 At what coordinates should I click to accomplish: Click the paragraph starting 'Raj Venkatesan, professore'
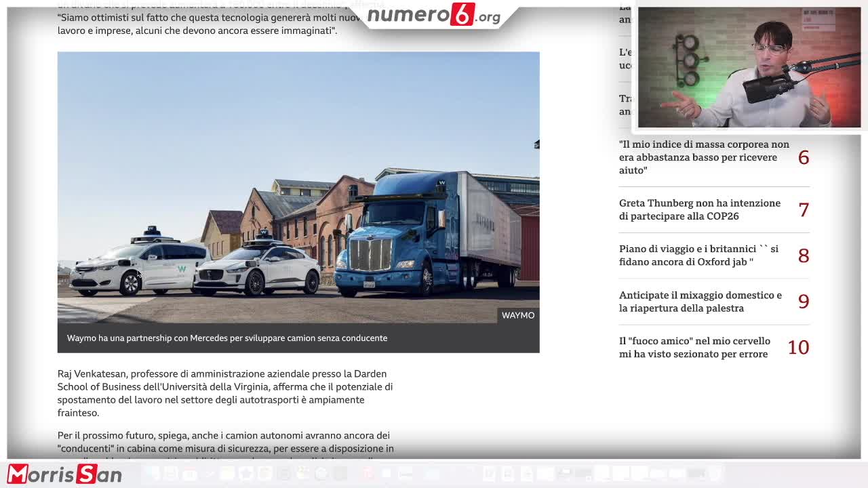[x=225, y=393]
